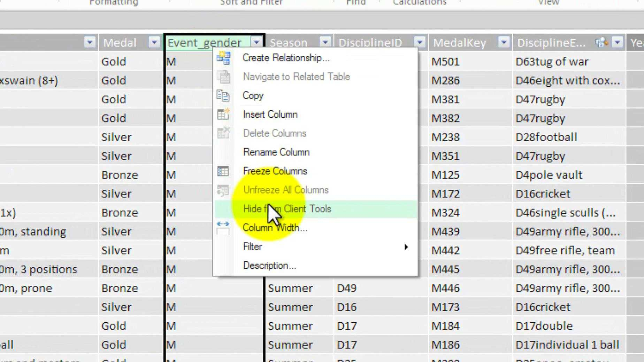Click the Insert Column icon
This screenshot has height=362, width=644.
[223, 115]
